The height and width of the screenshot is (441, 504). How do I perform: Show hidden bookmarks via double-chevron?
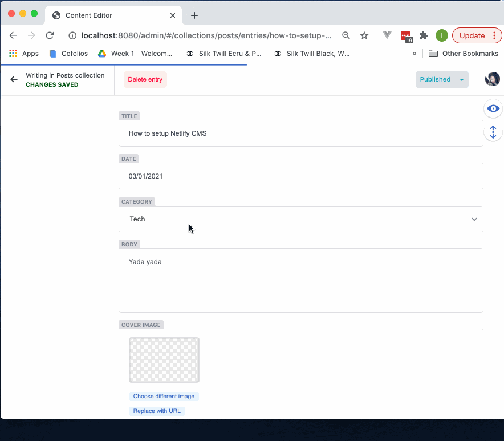click(414, 53)
